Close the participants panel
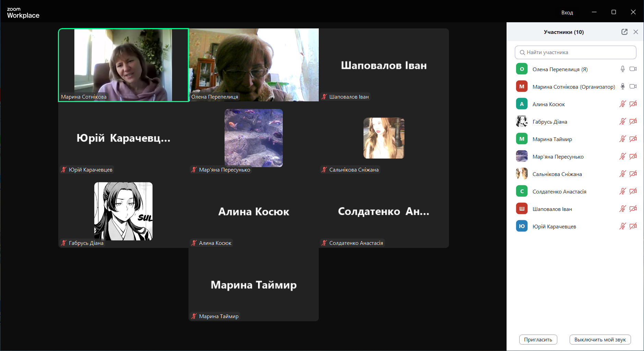644x351 pixels. tap(636, 32)
